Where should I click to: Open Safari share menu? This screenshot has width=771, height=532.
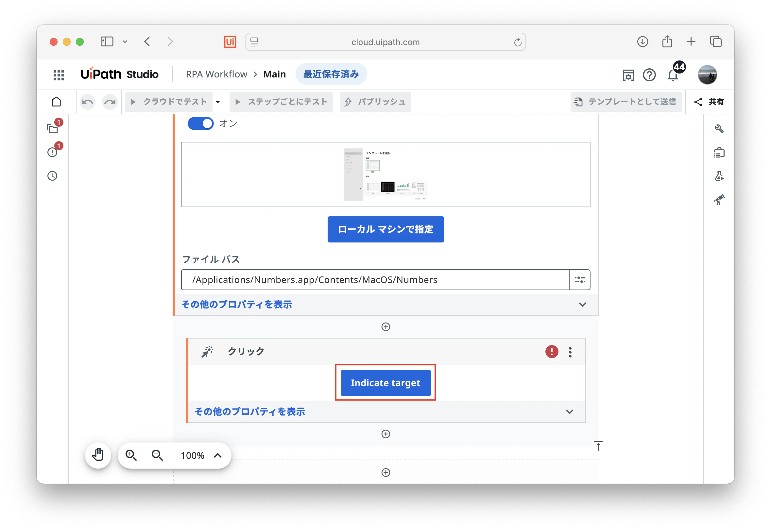(x=667, y=41)
